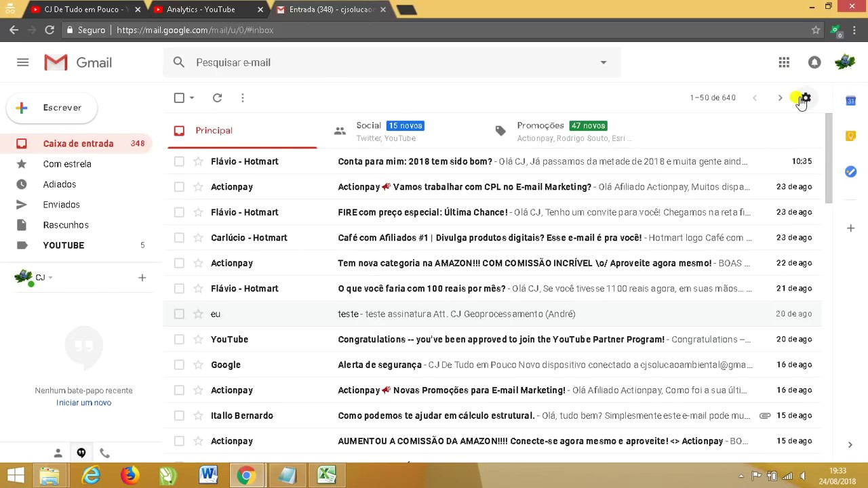The image size is (868, 488).
Task: Refresh the inbox
Action: [217, 98]
